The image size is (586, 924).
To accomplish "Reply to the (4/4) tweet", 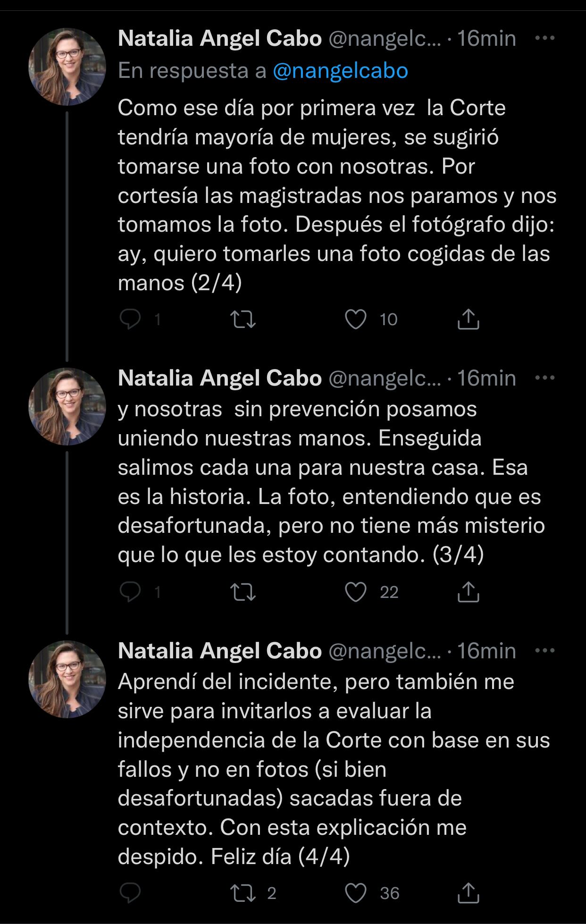I will point(130,893).
